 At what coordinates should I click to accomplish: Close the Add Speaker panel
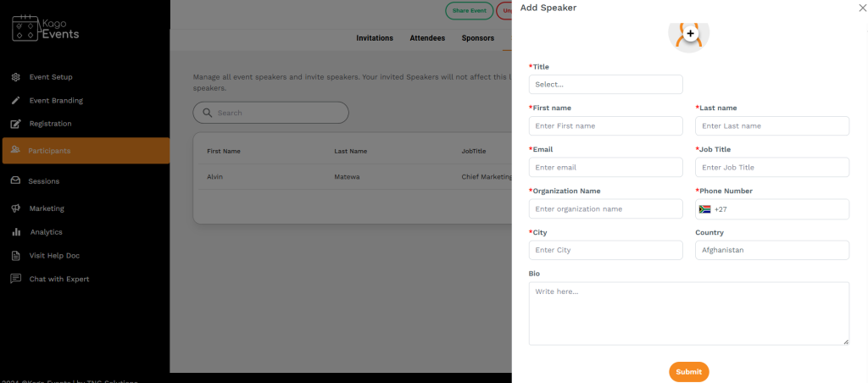pos(862,8)
